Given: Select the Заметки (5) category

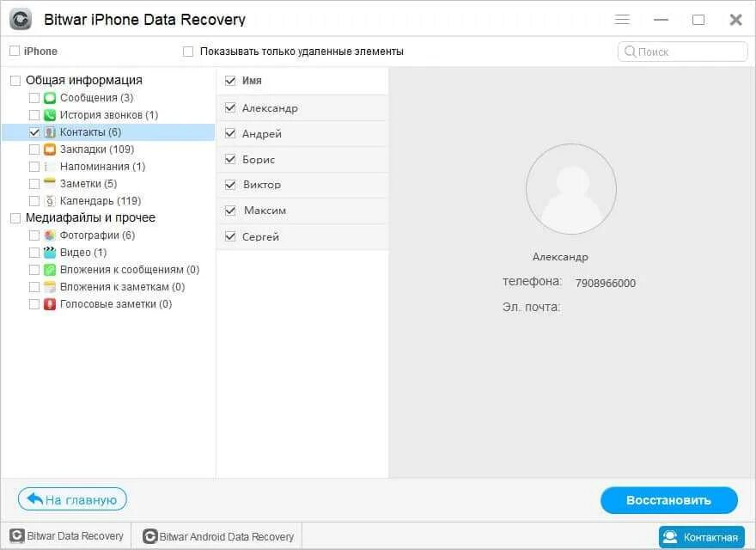Looking at the screenshot, I should 88,184.
